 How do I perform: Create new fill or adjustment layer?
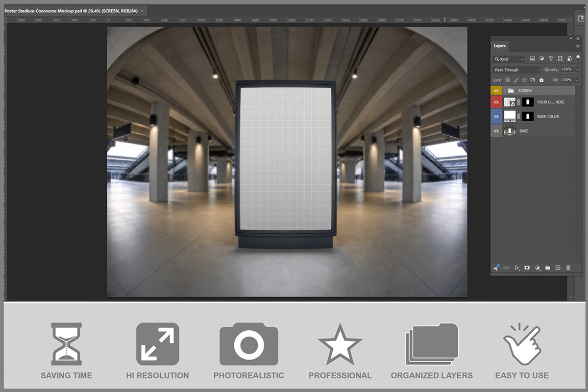point(538,268)
